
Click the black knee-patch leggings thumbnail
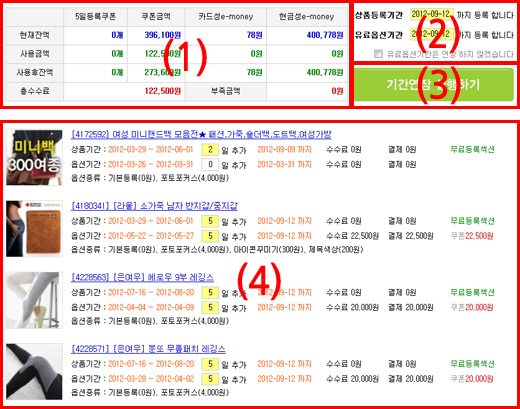point(34,371)
